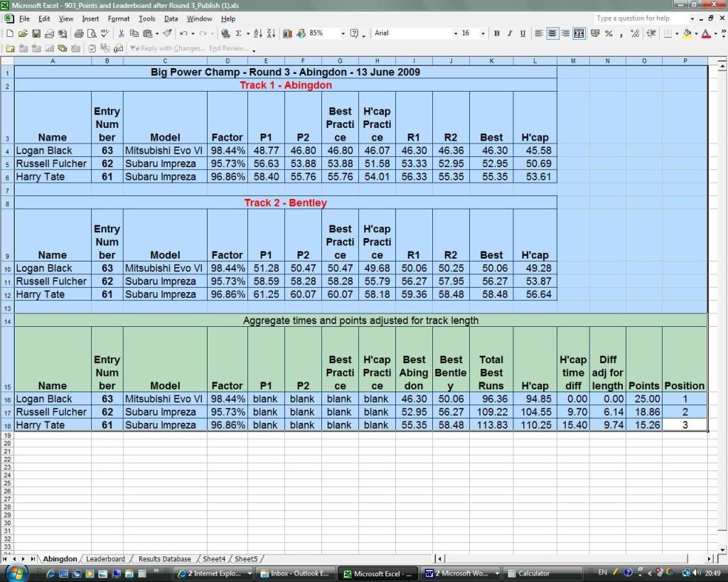728x582 pixels.
Task: Run the spelling check icon
Action: [x=105, y=33]
